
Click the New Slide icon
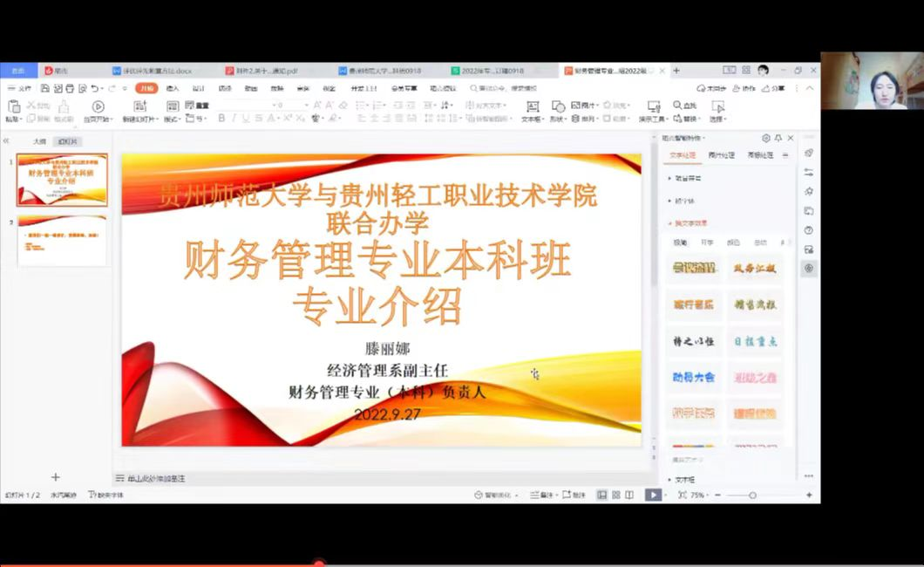click(139, 106)
